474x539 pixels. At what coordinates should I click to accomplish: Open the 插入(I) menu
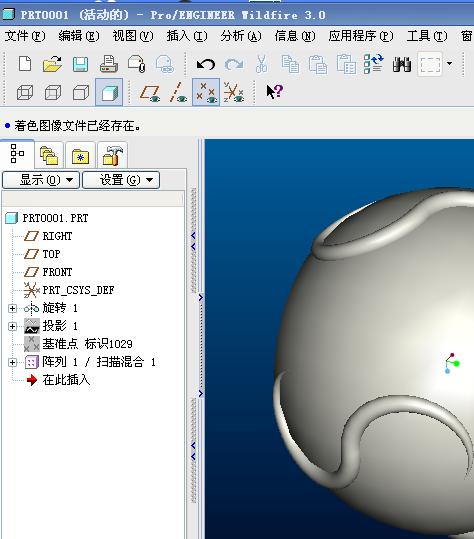coord(187,36)
